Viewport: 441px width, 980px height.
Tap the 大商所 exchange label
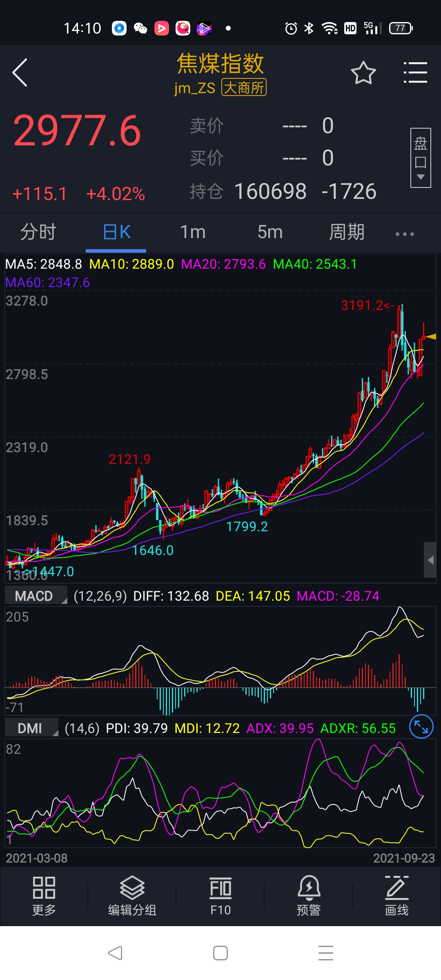pos(244,87)
